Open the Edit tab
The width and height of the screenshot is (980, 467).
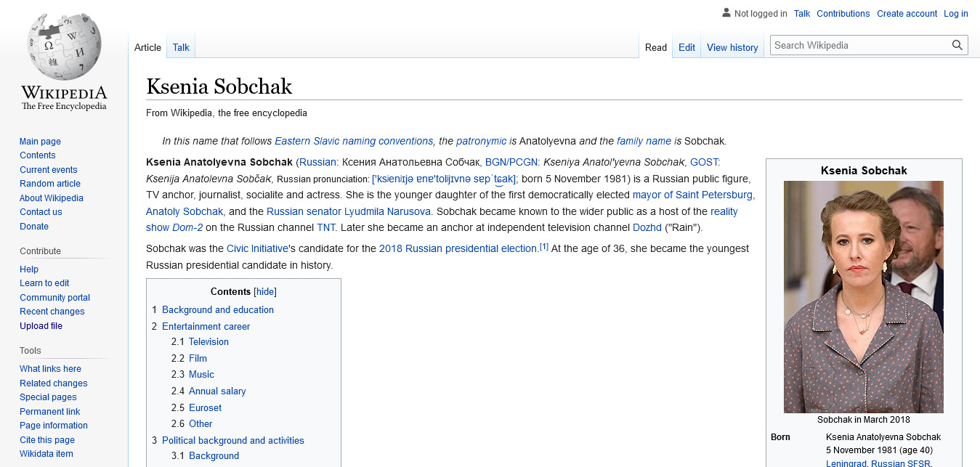[x=687, y=47]
